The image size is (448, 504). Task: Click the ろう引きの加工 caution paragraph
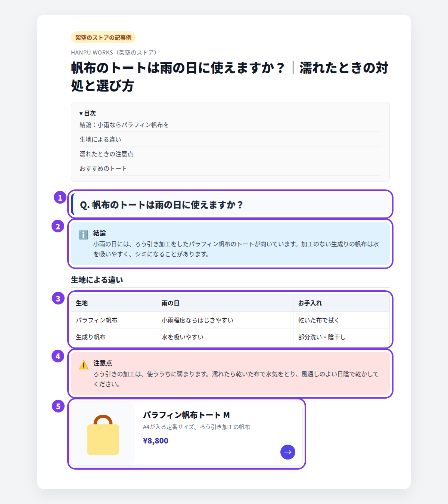[x=236, y=379]
